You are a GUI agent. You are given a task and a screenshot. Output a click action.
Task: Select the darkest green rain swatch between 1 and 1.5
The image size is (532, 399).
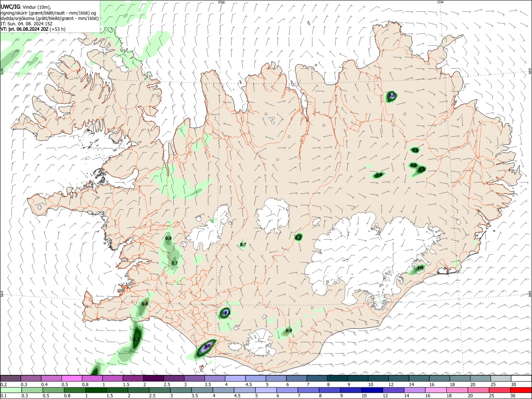tap(96, 390)
